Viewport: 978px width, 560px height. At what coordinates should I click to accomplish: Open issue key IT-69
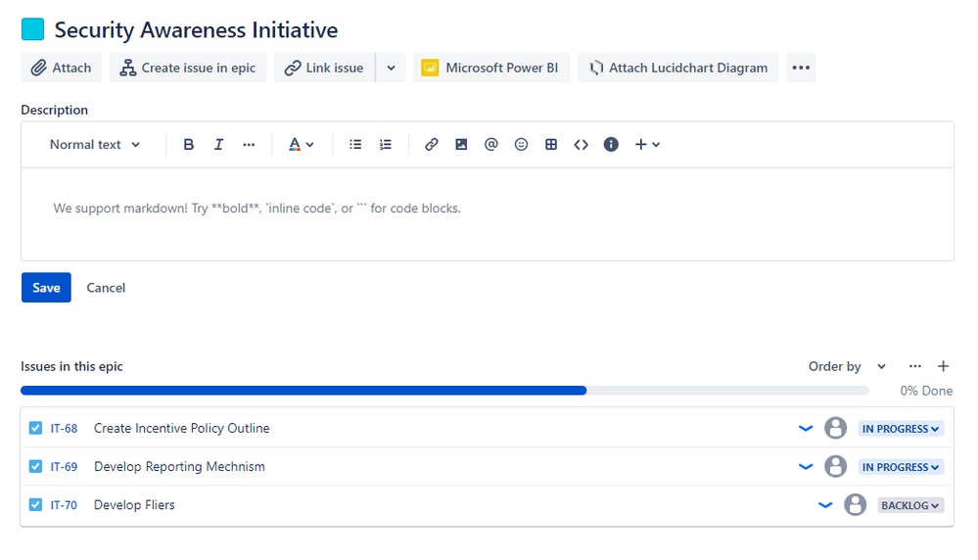[64, 467]
